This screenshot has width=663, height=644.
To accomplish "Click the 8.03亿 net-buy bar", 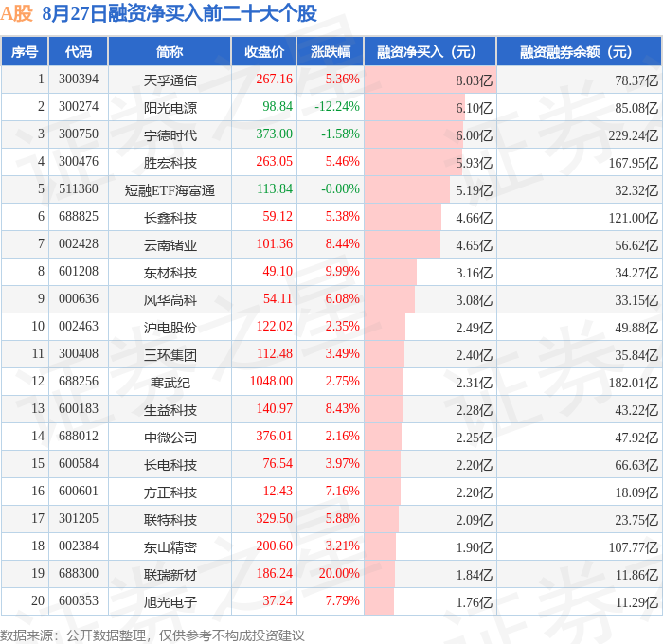I will click(x=430, y=80).
